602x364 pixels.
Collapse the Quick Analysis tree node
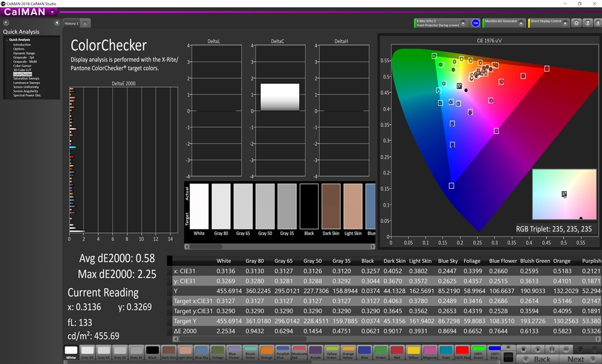(6, 39)
